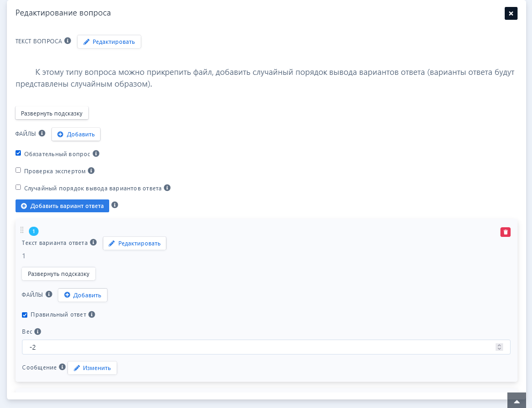Click info icon next to Вес label
The image size is (532, 408).
tap(37, 332)
